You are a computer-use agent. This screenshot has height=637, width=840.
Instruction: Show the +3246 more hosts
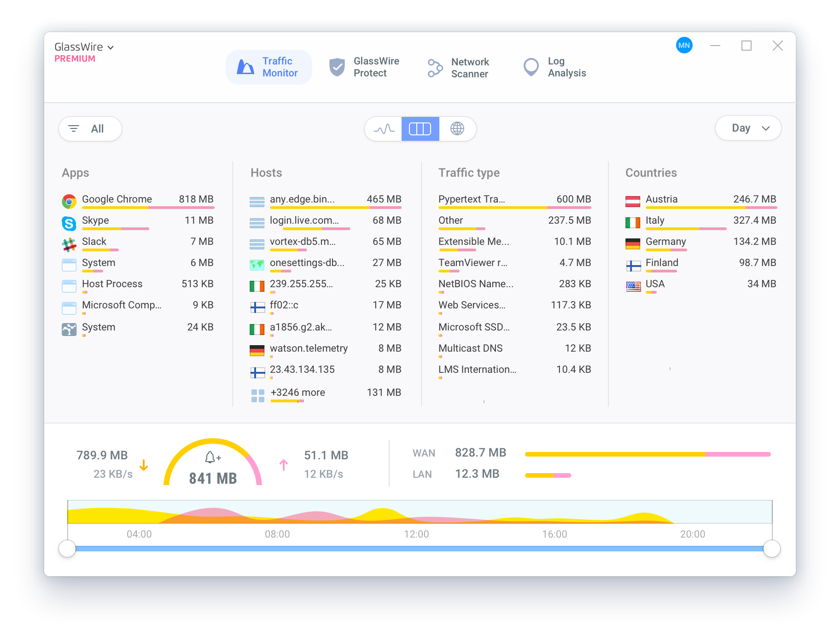pos(297,393)
